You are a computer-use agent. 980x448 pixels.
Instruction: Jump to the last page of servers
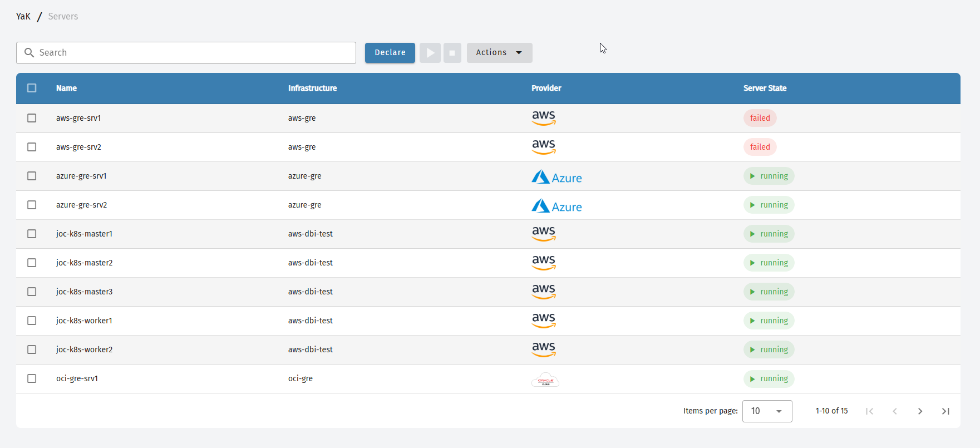[945, 411]
